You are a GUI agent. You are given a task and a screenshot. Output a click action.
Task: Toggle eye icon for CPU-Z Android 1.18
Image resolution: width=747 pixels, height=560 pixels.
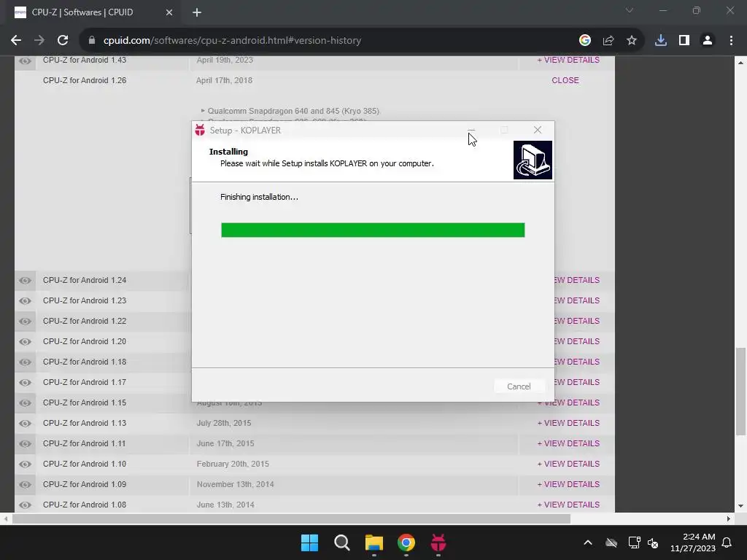(25, 362)
